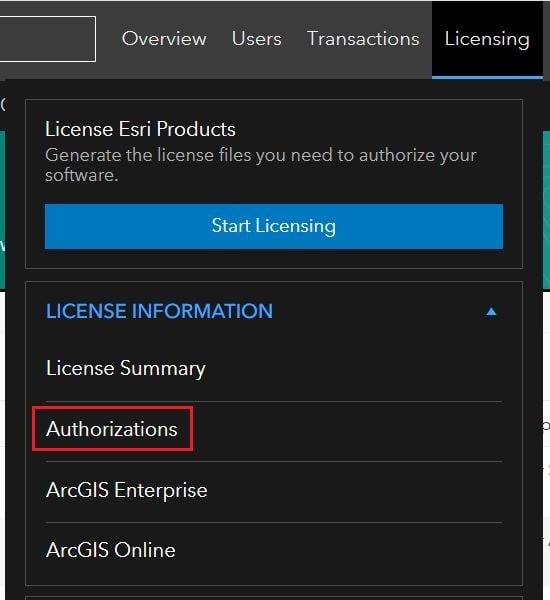Select the Licensing tab

[x=487, y=39]
